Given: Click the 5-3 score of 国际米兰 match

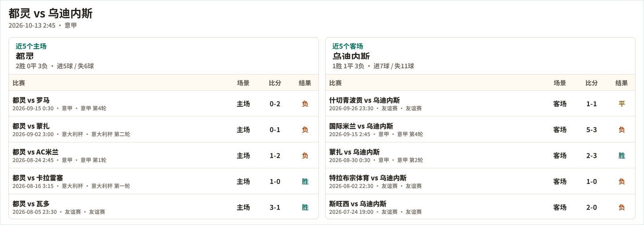Looking at the screenshot, I should pyautogui.click(x=592, y=129).
